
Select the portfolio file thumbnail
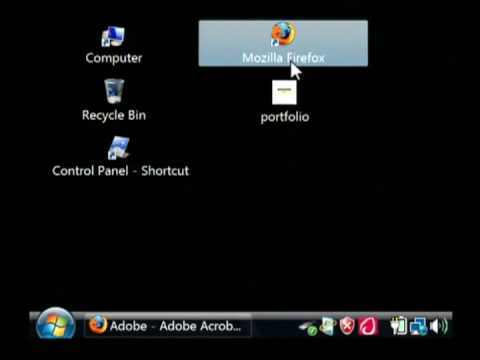pyautogui.click(x=284, y=92)
